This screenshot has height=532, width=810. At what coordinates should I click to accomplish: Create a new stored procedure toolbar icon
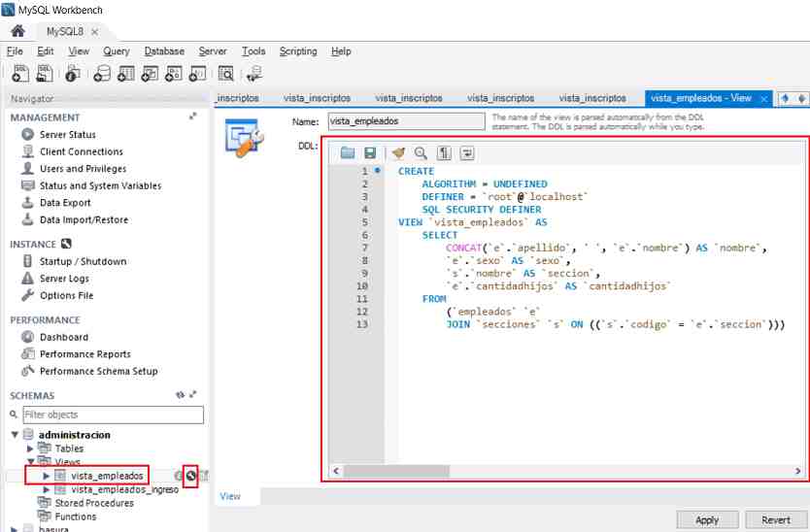click(174, 74)
